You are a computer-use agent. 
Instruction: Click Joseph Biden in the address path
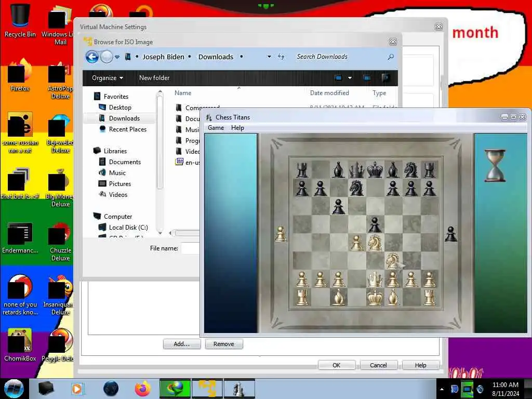coord(163,57)
